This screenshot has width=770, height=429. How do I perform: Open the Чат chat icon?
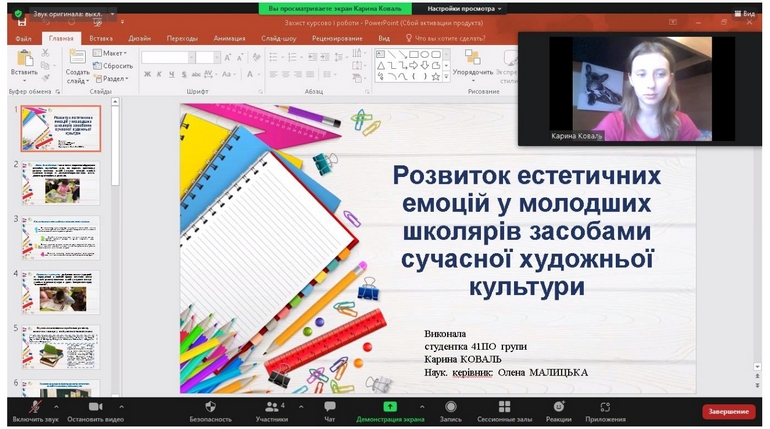coord(330,406)
